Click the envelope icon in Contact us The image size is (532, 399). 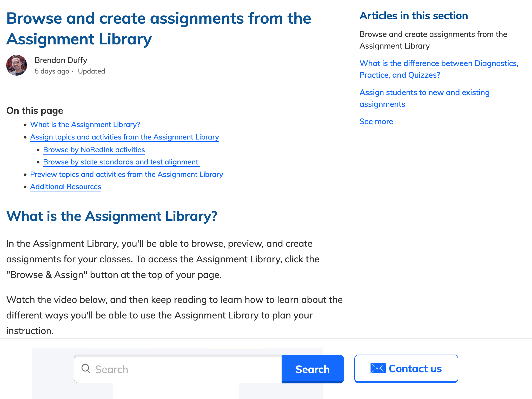pos(378,368)
